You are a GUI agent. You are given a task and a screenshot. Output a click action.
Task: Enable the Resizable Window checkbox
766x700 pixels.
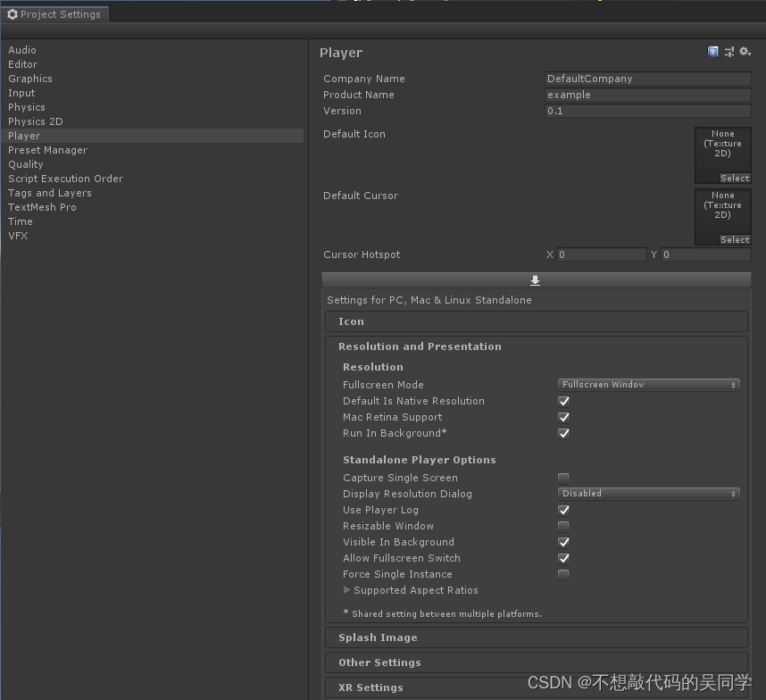point(563,526)
